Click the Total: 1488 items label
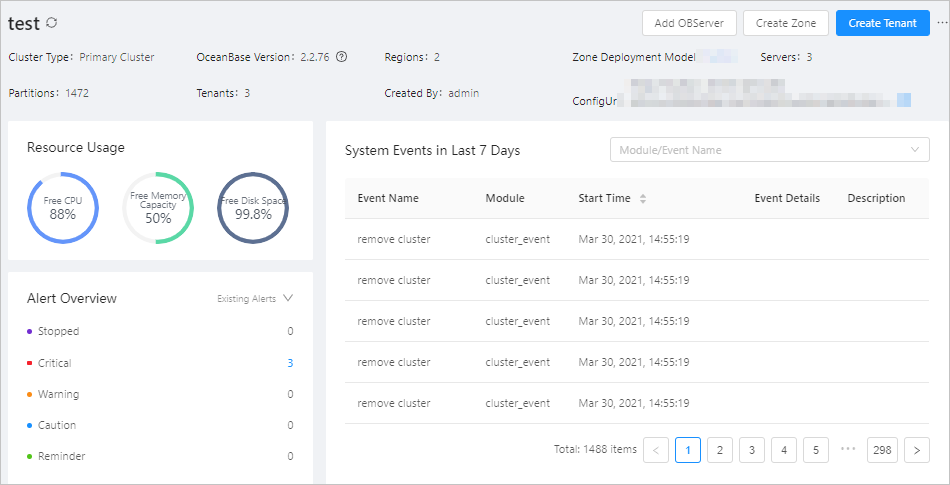This screenshot has height=485, width=950. [595, 449]
